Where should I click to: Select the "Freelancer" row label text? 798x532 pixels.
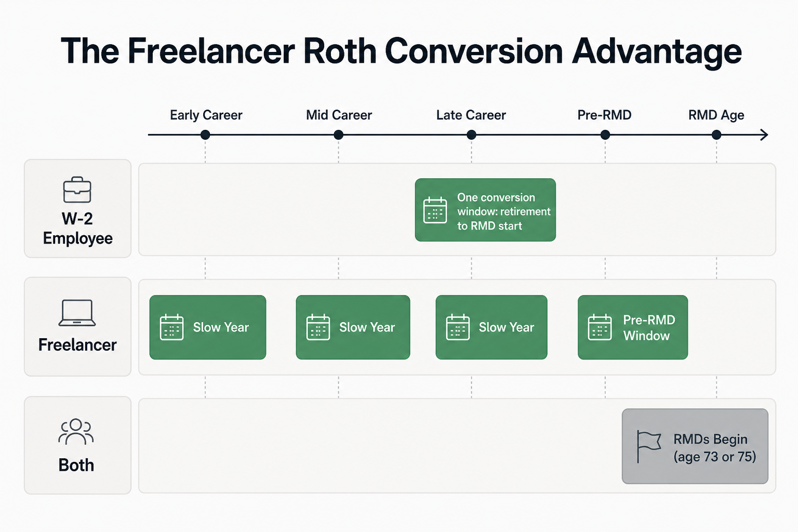(x=77, y=345)
